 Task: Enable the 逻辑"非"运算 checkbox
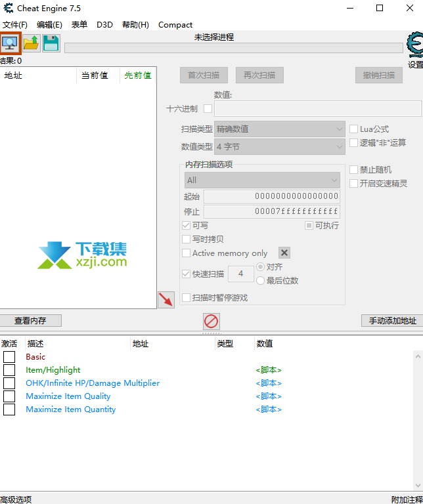[353, 142]
